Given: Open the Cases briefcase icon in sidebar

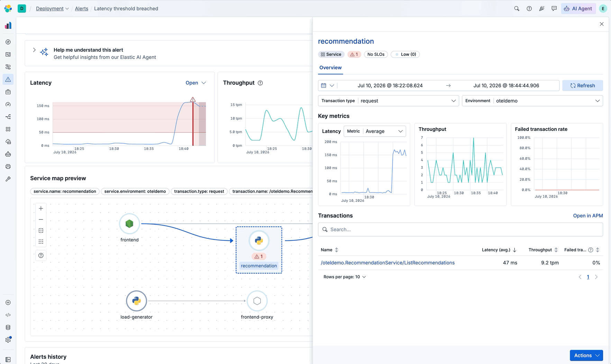Looking at the screenshot, I should [8, 92].
